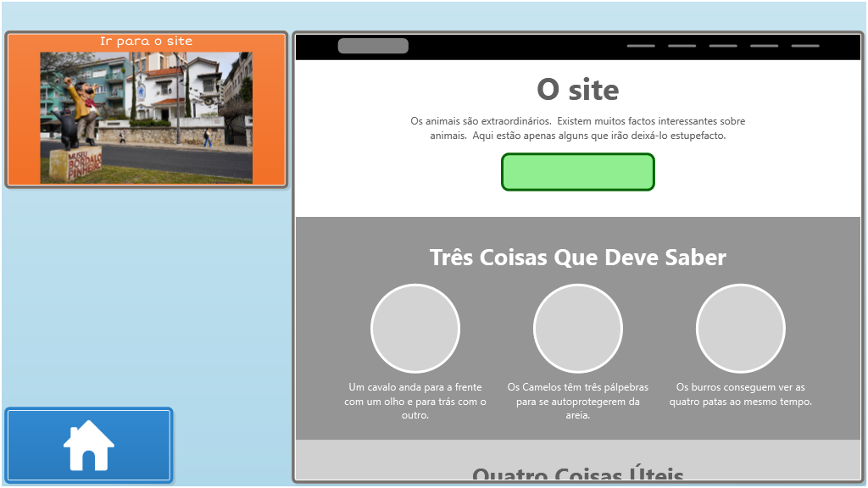Click the circle above the donkeys fact
The width and height of the screenshot is (868, 488).
coord(741,329)
